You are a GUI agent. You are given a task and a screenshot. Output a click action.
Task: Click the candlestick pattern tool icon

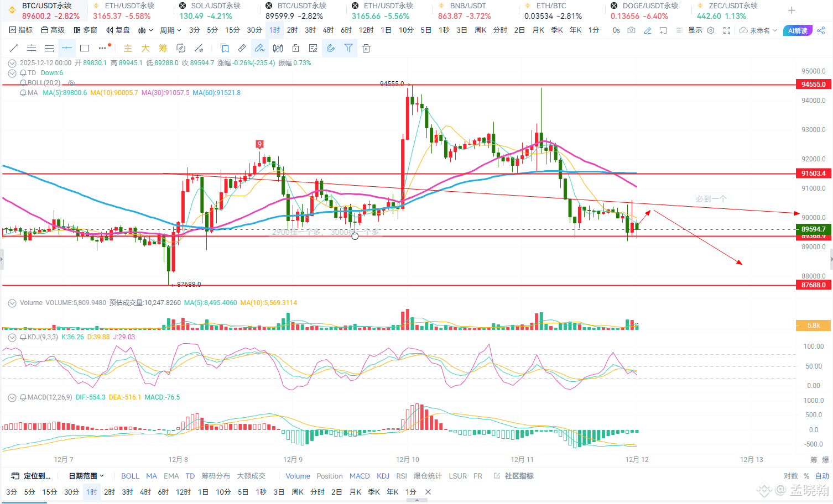coord(278,48)
